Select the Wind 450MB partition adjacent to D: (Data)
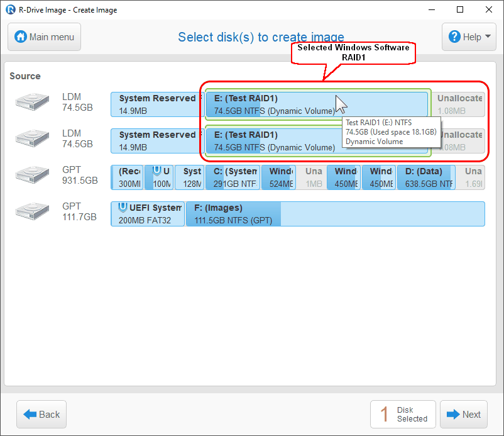The width and height of the screenshot is (504, 436). point(379,177)
